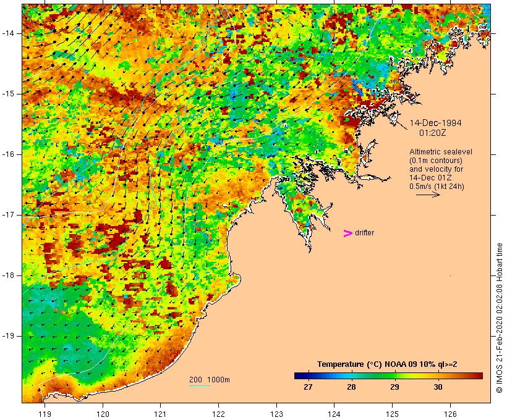This screenshot has height=420, width=507.
Task: Click the magenta drifter marker symbol
Action: (x=347, y=233)
